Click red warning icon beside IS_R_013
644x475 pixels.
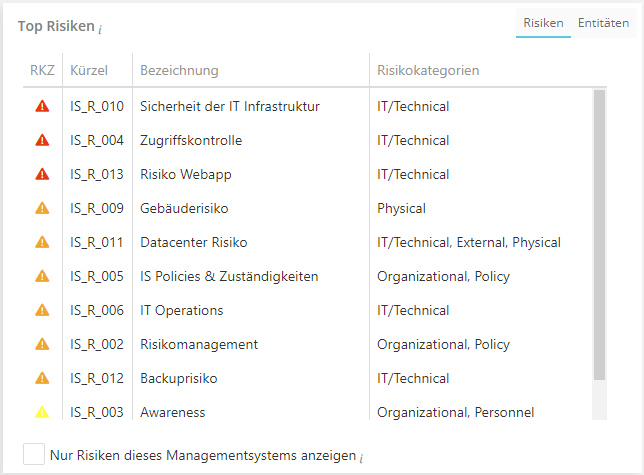(42, 174)
